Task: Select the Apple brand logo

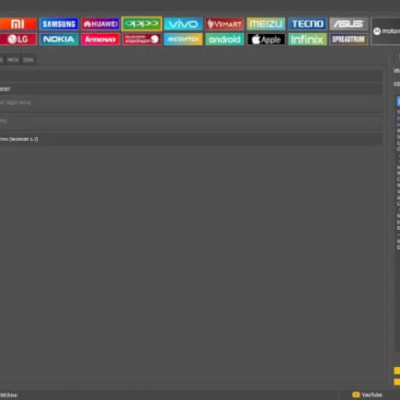Action: (266, 39)
